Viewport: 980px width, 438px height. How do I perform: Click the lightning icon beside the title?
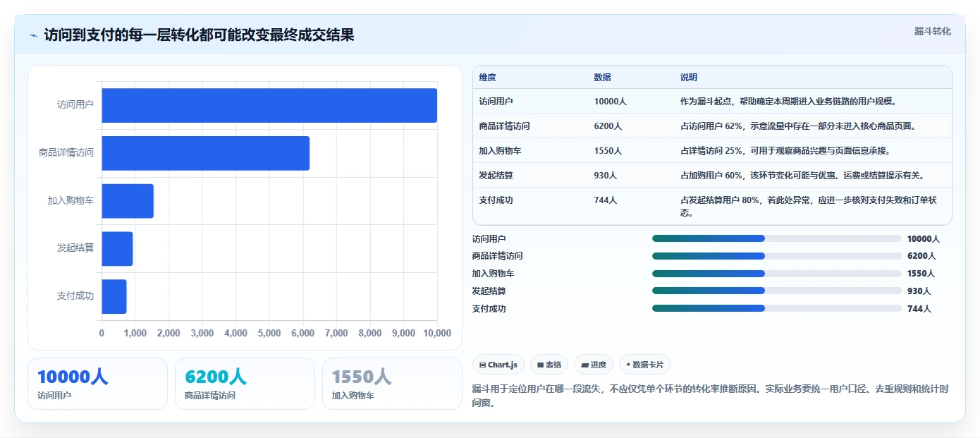coord(33,35)
